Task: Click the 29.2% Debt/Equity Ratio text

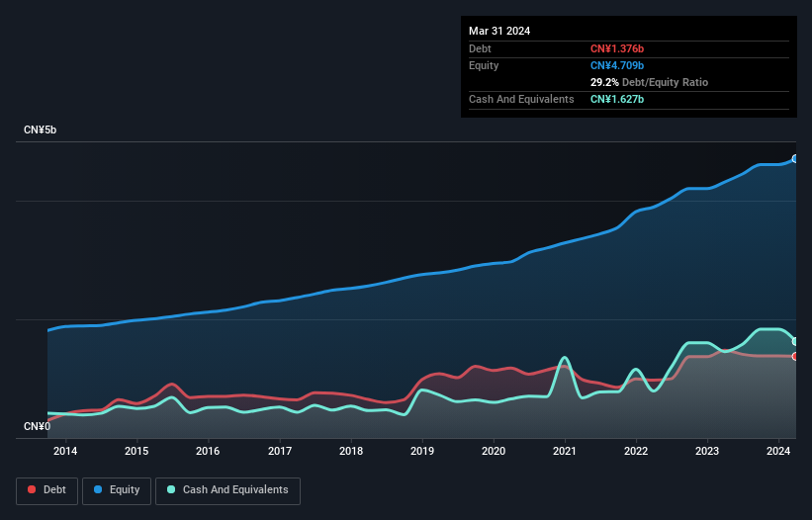Action: coord(649,82)
